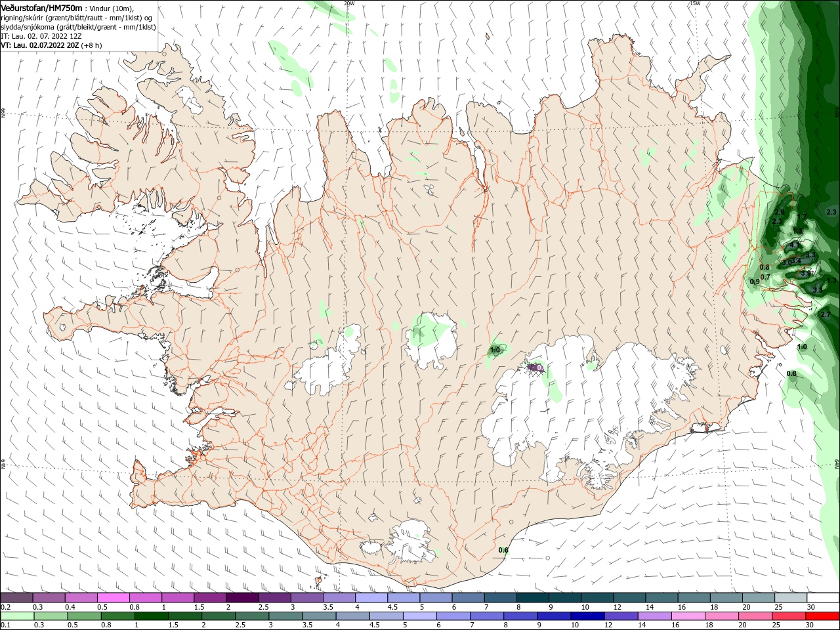The width and height of the screenshot is (840, 630).
Task: Click the 0.9 precipitation value label
Action: [755, 282]
